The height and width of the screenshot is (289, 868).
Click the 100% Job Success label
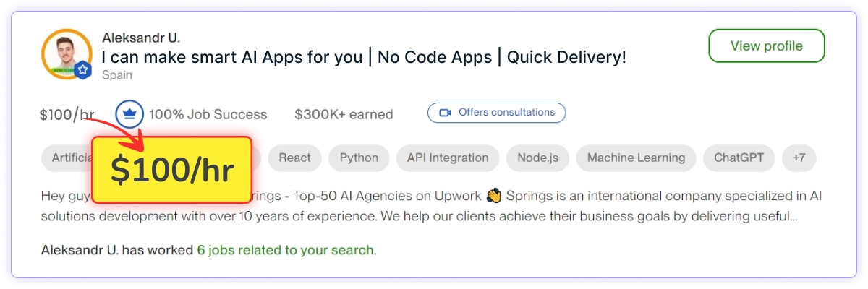pos(208,114)
